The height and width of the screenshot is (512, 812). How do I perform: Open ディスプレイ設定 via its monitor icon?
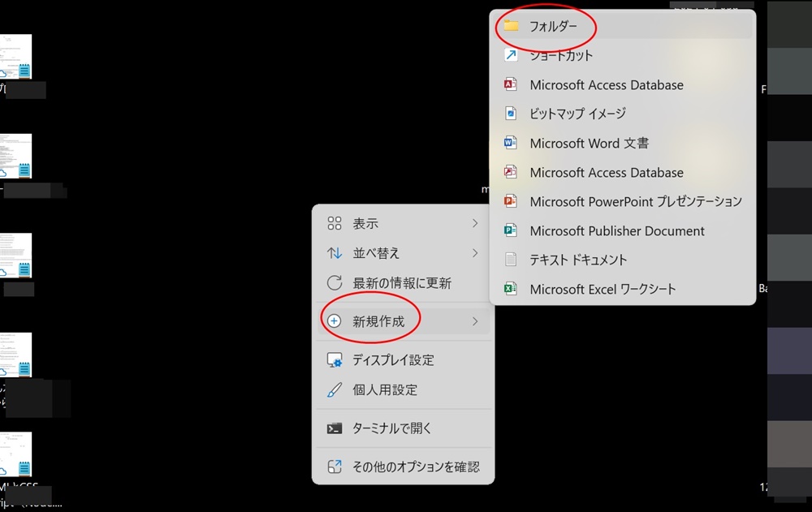(x=335, y=359)
